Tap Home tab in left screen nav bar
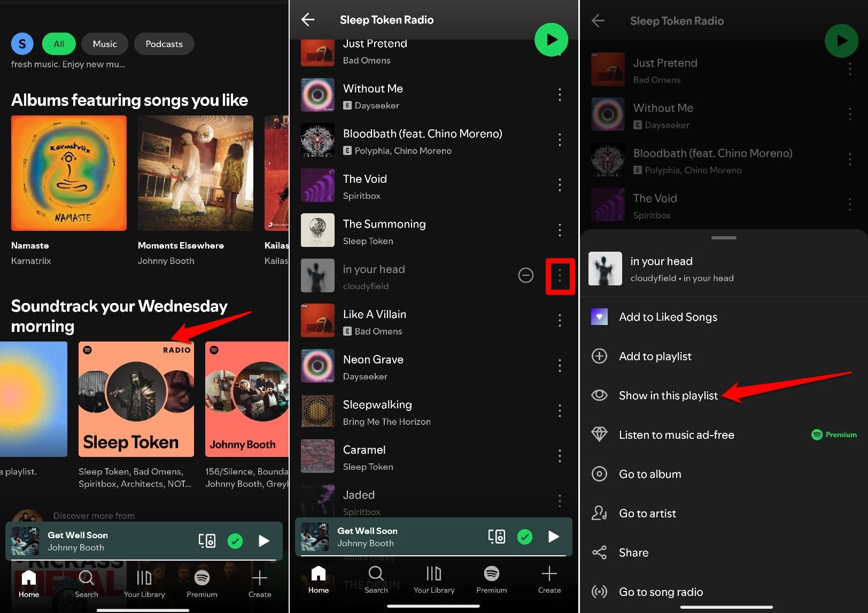The height and width of the screenshot is (613, 868). [x=29, y=584]
